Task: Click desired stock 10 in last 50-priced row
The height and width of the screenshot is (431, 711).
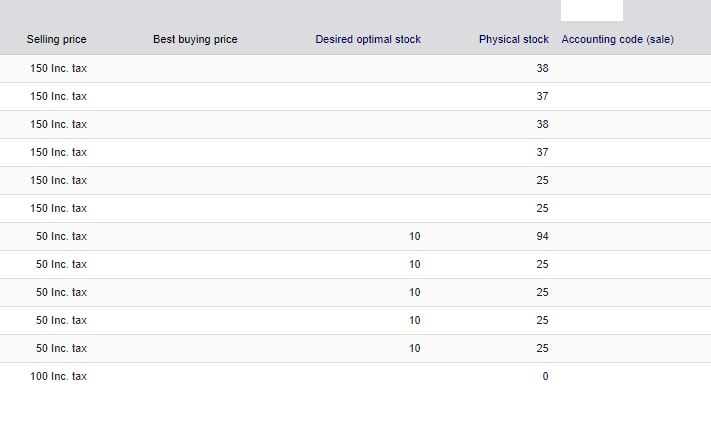Action: (x=414, y=348)
